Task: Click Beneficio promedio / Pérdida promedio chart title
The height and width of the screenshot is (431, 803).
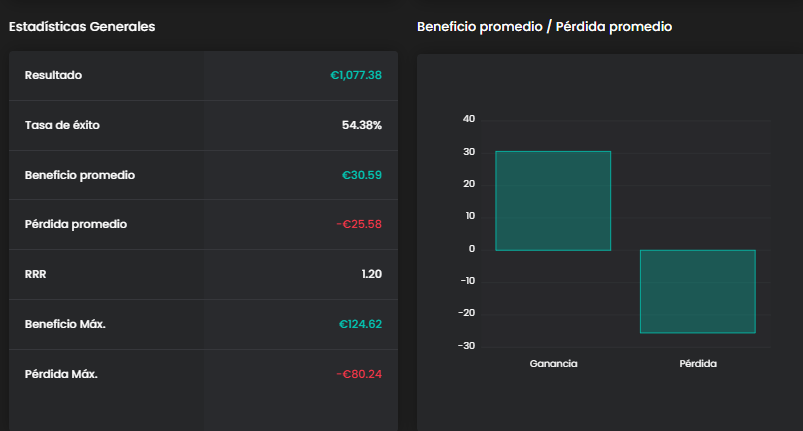Action: click(544, 27)
